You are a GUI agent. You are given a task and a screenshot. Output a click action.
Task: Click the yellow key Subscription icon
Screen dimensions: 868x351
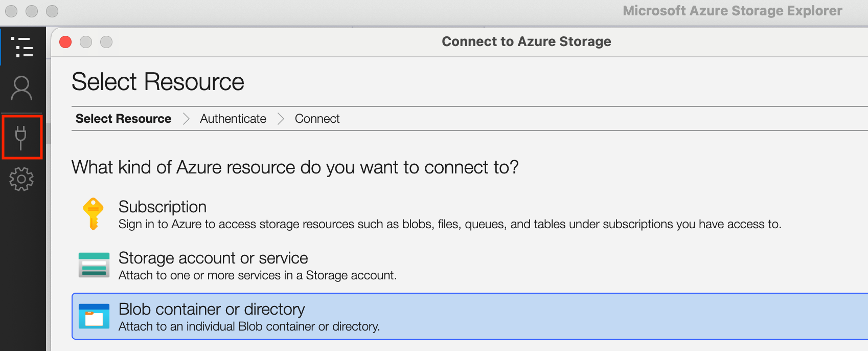pyautogui.click(x=93, y=214)
